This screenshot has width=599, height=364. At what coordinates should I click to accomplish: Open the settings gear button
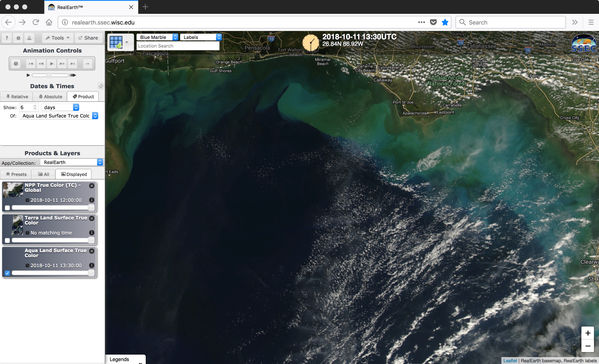click(18, 38)
